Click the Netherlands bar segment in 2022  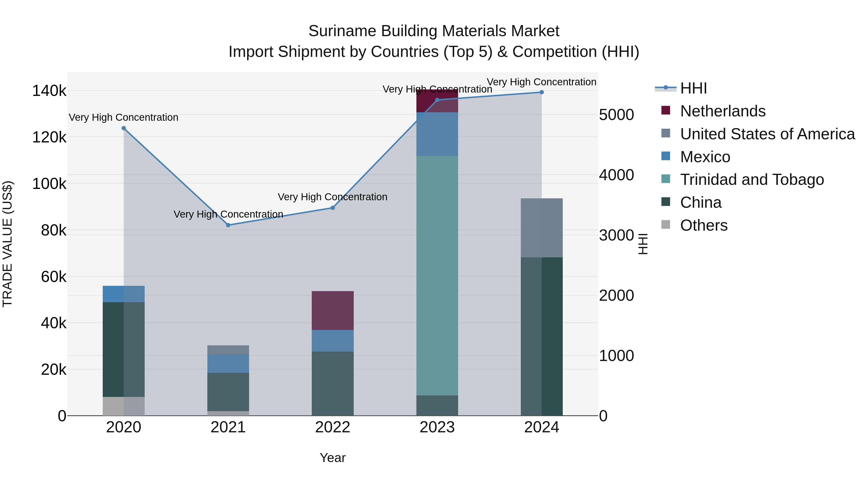[332, 311]
